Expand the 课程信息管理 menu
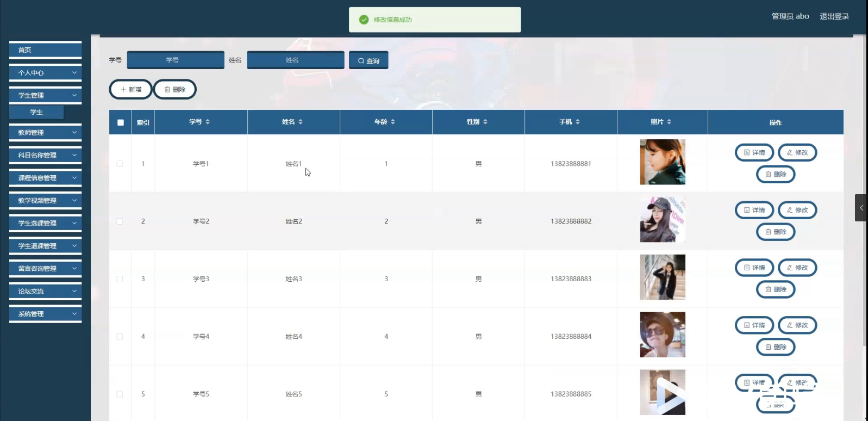 coord(45,178)
